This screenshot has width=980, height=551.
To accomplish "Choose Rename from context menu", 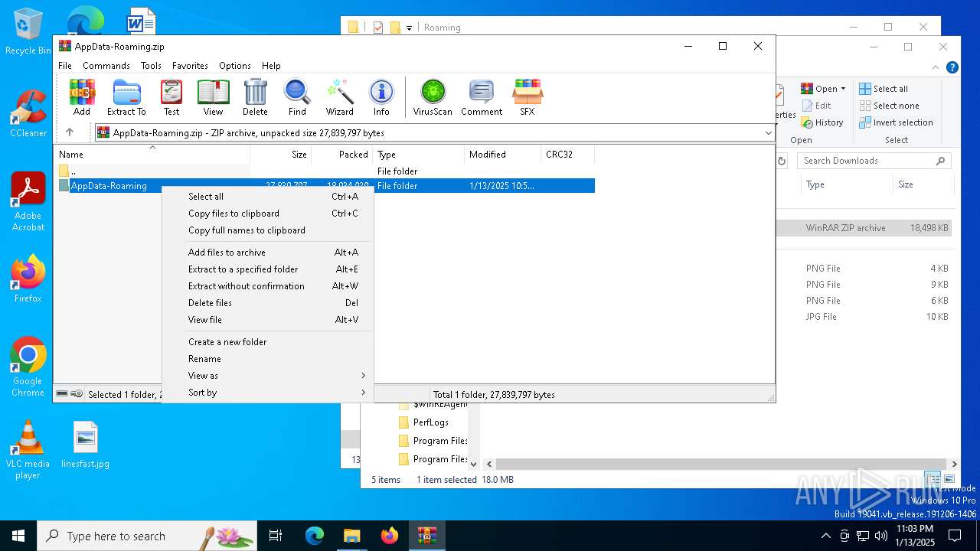I will tap(268, 359).
